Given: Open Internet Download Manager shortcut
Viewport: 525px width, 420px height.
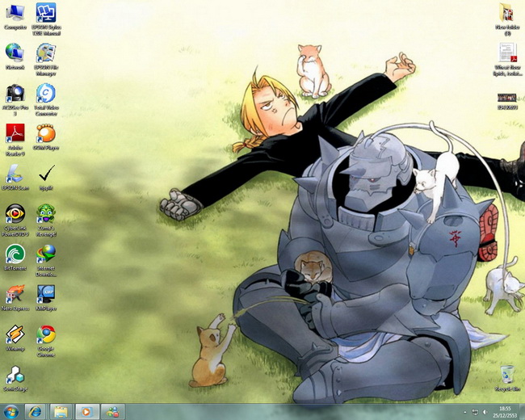Looking at the screenshot, I should tap(46, 261).
